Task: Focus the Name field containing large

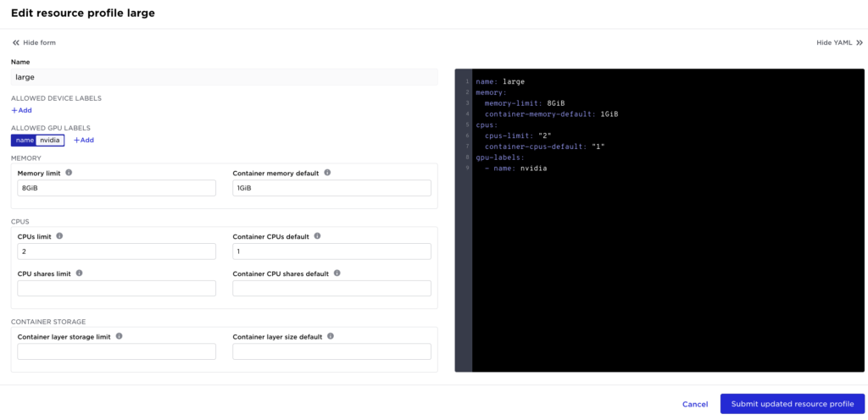Action: click(224, 77)
